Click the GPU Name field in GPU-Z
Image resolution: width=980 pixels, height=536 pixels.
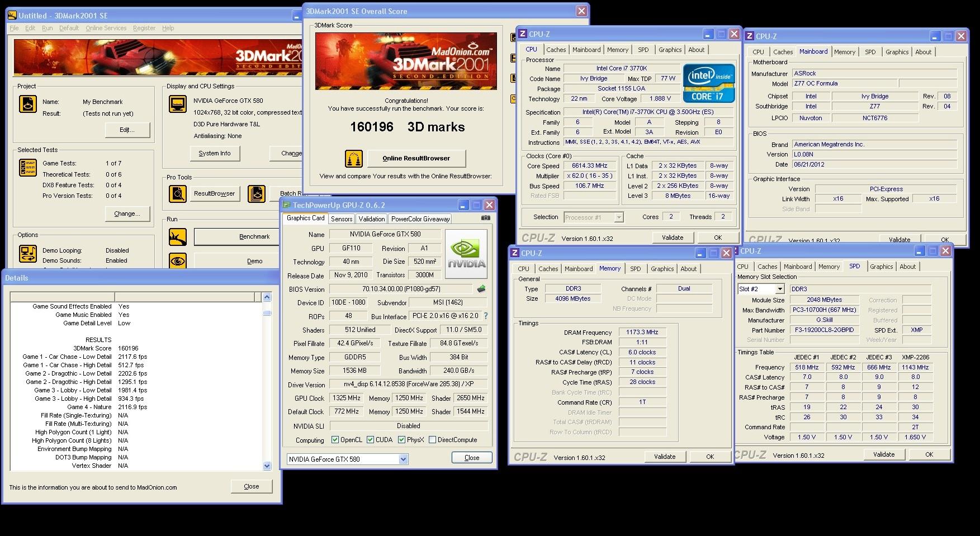(385, 234)
